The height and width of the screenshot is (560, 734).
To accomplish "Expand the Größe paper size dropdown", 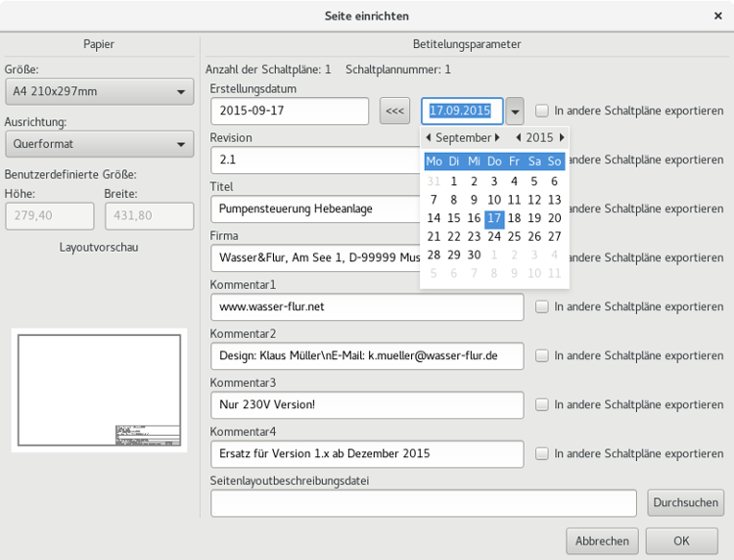I will pyautogui.click(x=98, y=92).
